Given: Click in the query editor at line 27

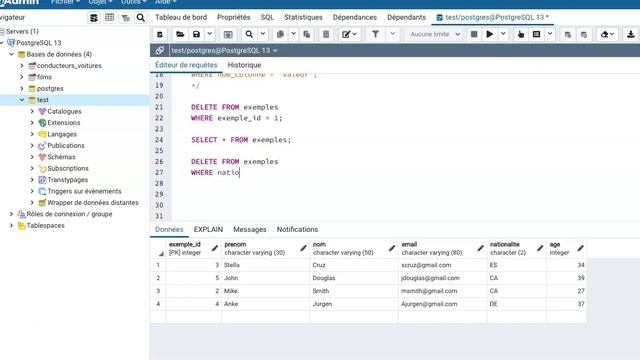Looking at the screenshot, I should [406, 172].
